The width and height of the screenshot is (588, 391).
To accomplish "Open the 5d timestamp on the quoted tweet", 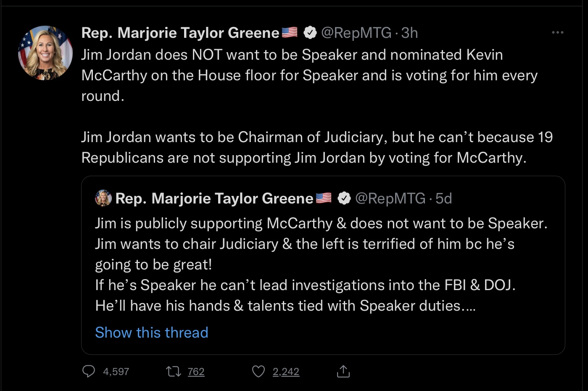I will click(x=443, y=198).
